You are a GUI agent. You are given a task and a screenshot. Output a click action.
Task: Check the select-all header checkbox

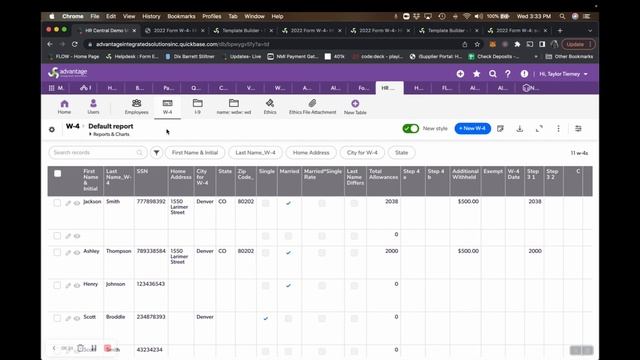[x=58, y=173]
